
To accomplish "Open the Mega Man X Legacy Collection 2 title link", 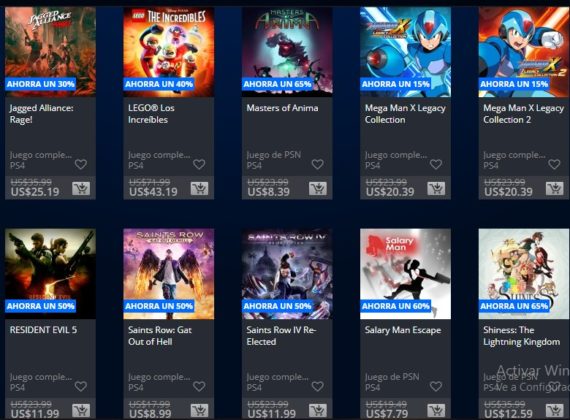I will pyautogui.click(x=523, y=114).
